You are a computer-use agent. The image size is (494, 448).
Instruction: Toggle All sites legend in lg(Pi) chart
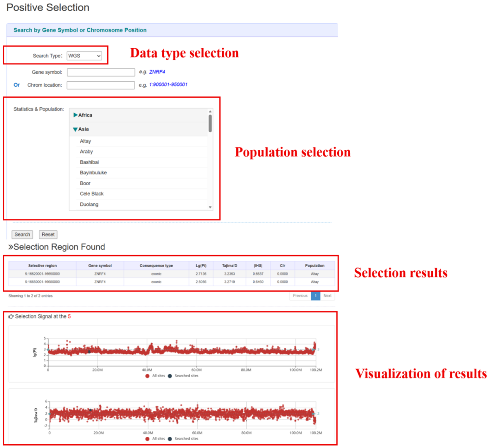[158, 376]
